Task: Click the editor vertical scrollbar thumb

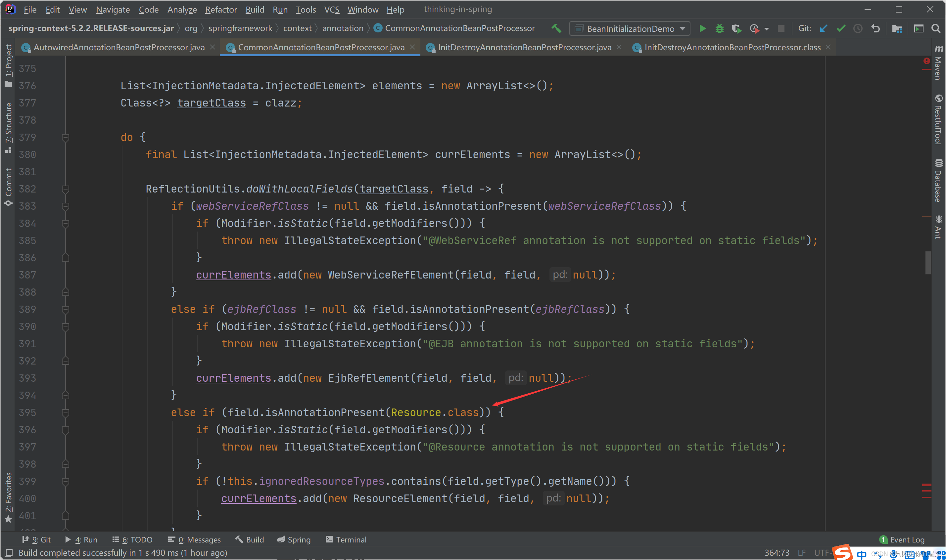Action: (927, 263)
